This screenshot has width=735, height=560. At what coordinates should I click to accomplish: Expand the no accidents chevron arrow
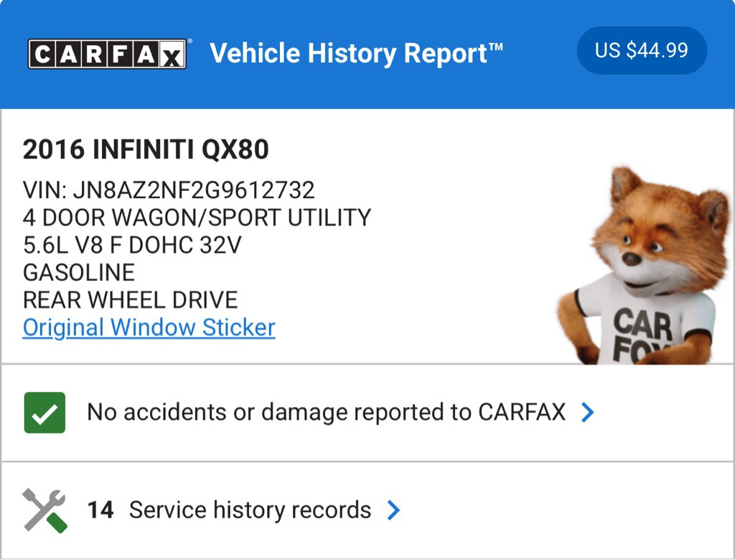tap(587, 412)
